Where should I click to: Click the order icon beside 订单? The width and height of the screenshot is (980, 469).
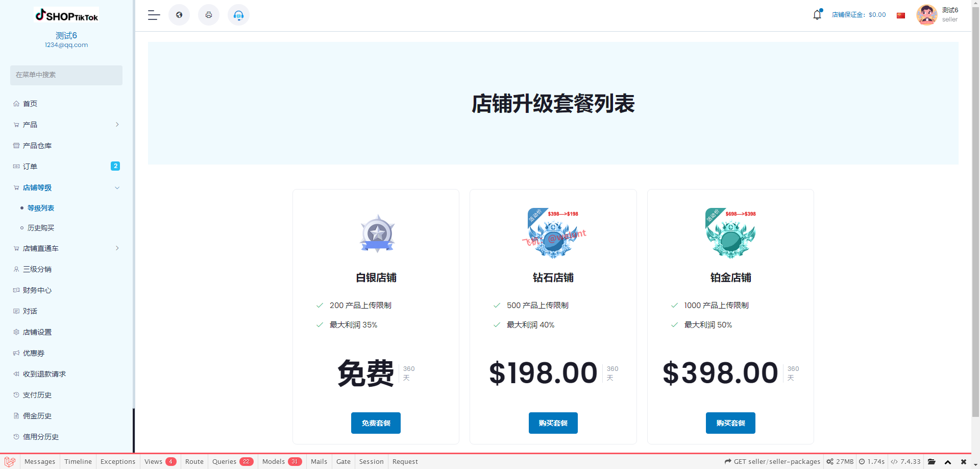pos(16,167)
